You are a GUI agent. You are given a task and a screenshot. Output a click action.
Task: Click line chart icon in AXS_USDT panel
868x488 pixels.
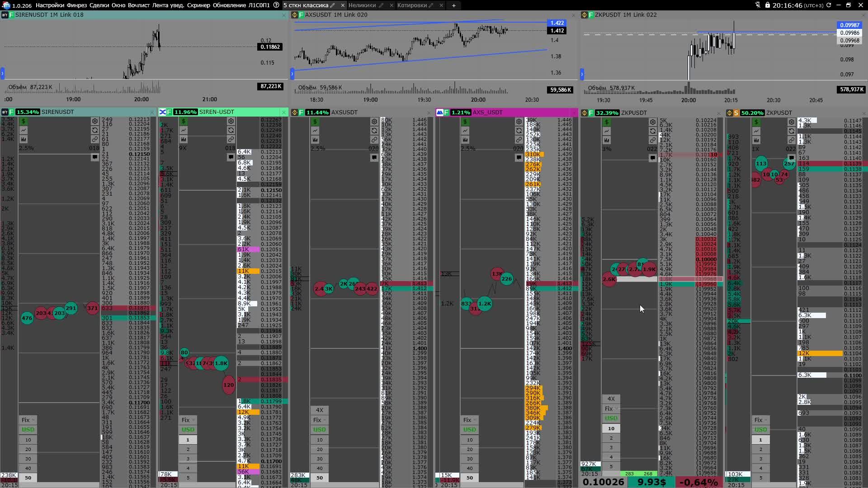465,131
